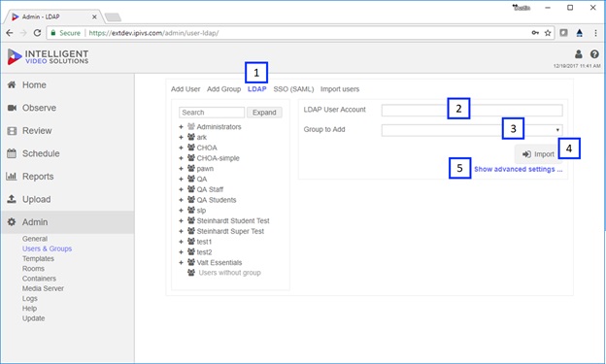
Task: Open the General admin link
Action: pos(35,239)
